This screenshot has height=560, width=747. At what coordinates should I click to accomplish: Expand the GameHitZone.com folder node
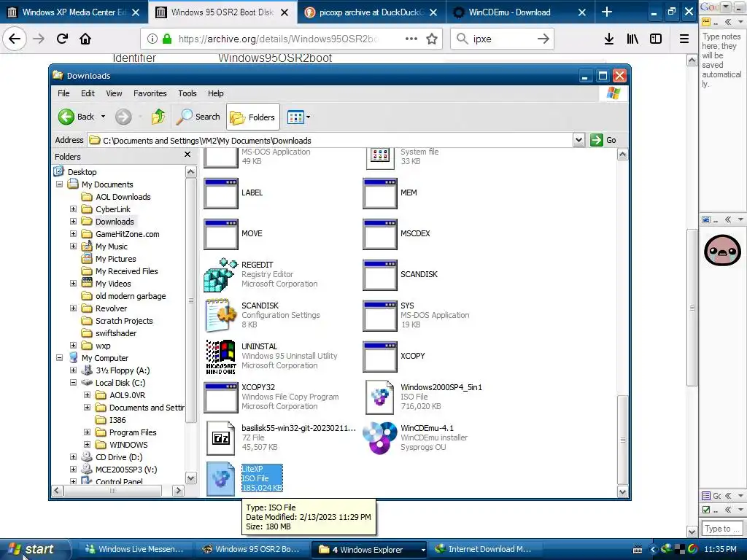click(74, 233)
